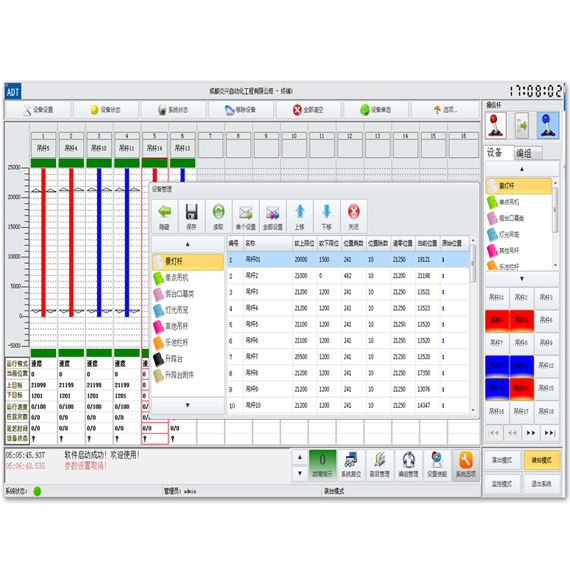570x570 pixels.
Task: Click the 监控模式 button
Action: pos(502,484)
